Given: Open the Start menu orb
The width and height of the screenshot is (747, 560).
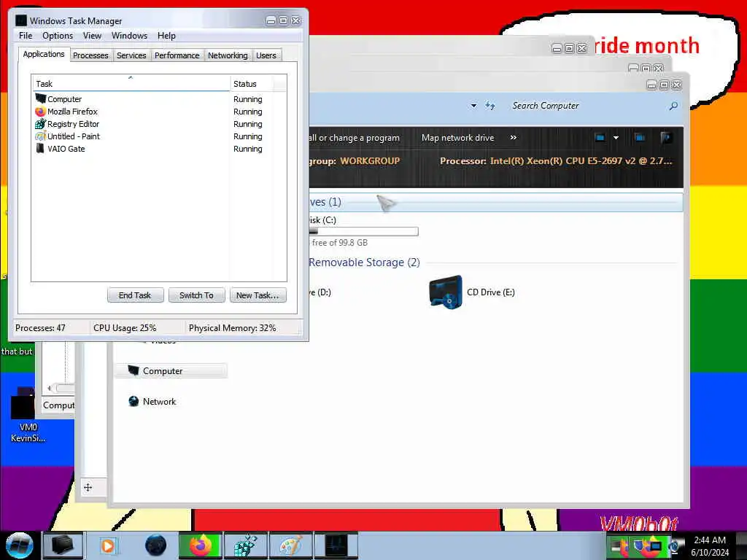Looking at the screenshot, I should [x=20, y=545].
